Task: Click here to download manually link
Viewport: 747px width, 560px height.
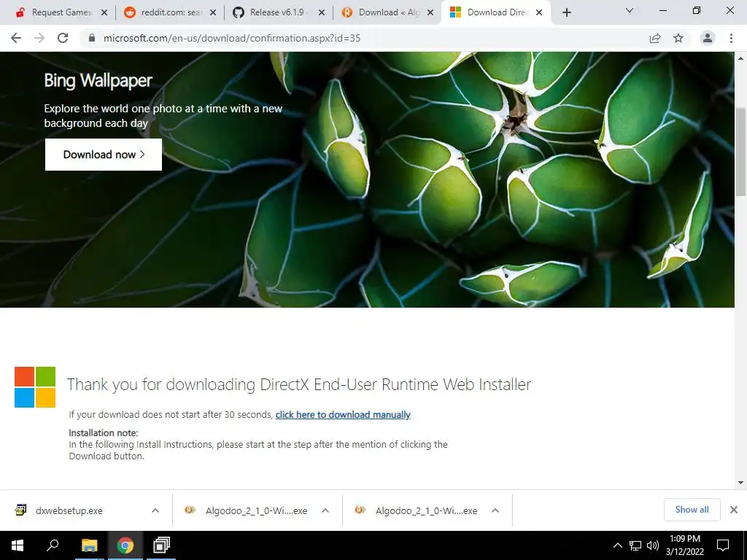Action: (x=343, y=415)
